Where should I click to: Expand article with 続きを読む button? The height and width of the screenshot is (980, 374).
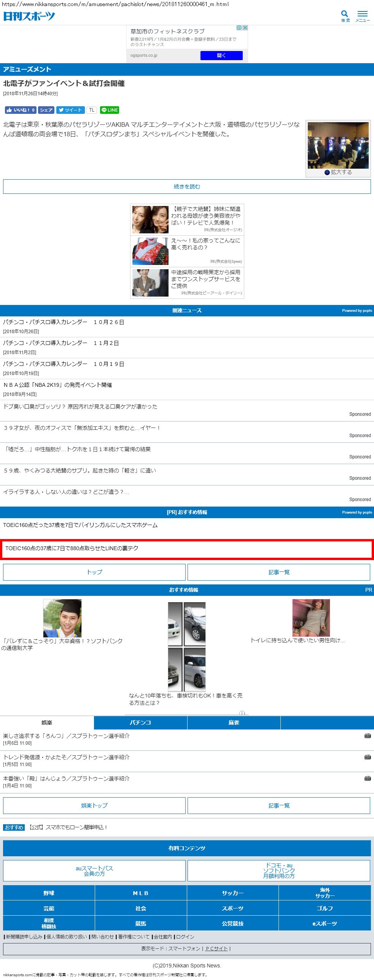187,187
